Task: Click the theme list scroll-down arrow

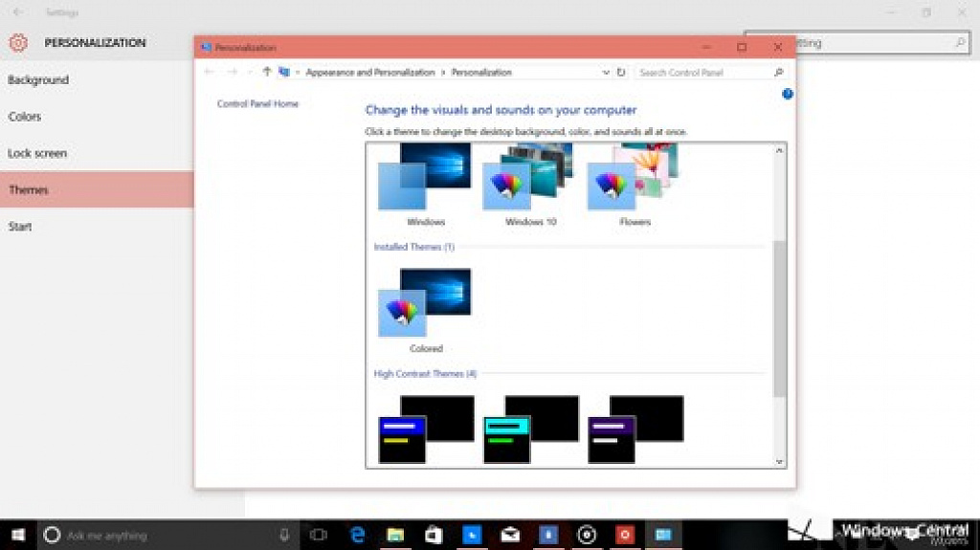Action: (x=779, y=461)
